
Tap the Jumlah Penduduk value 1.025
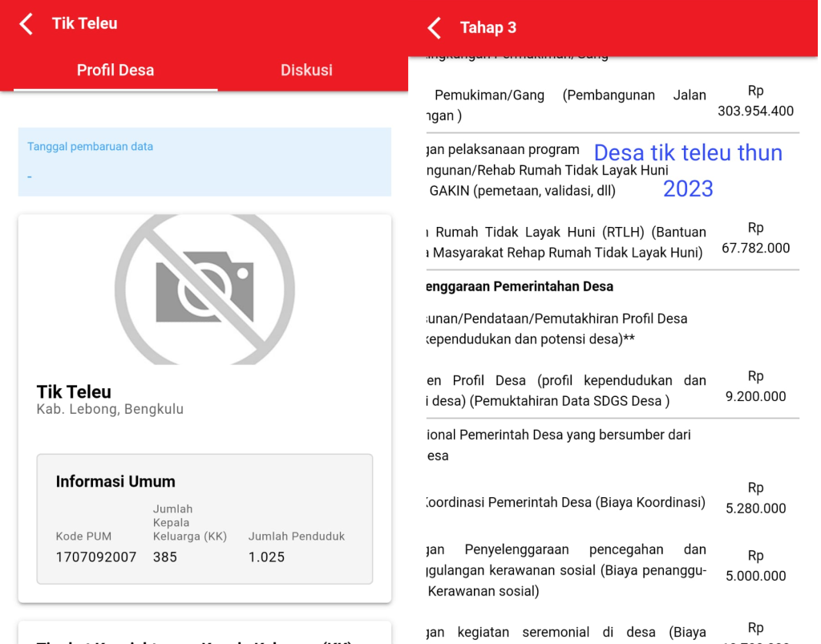click(266, 557)
